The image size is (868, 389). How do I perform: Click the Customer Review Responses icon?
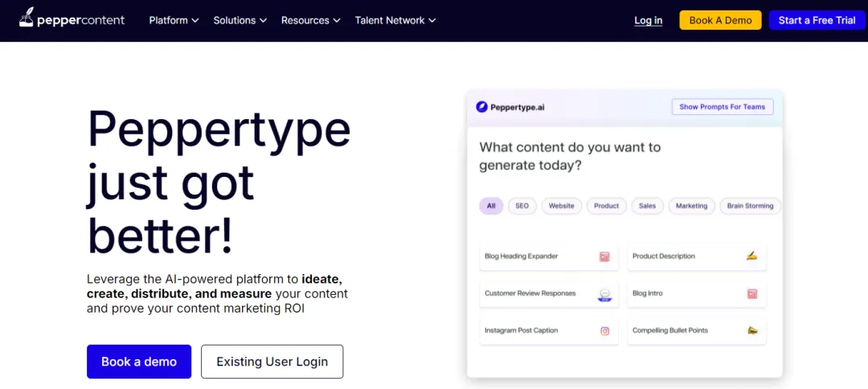pos(604,294)
